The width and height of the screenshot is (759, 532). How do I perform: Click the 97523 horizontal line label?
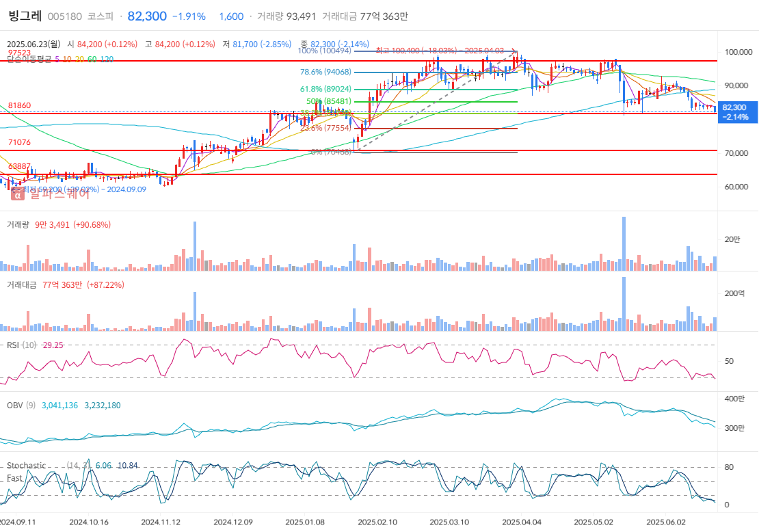(x=19, y=53)
